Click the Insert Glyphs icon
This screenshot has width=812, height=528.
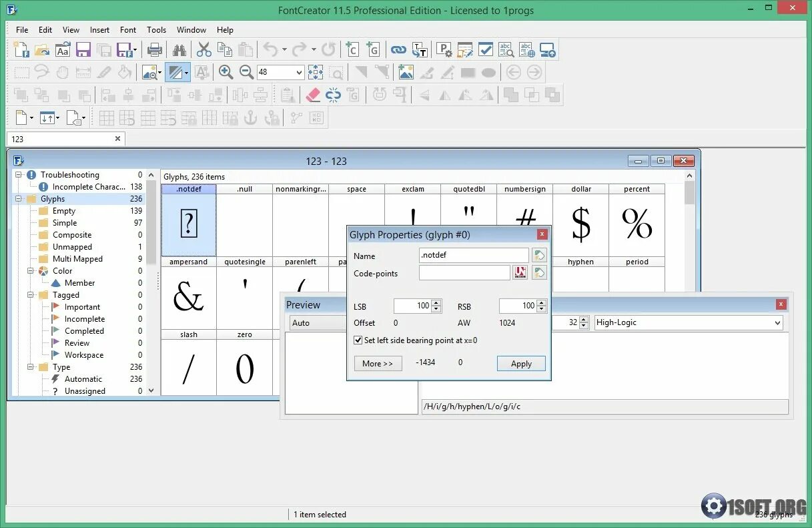(372, 49)
